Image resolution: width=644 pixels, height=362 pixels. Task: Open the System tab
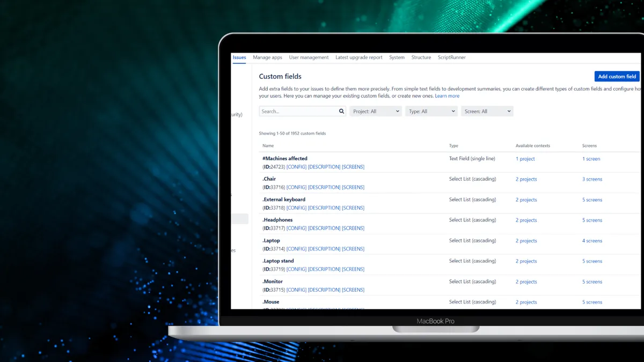click(x=397, y=57)
